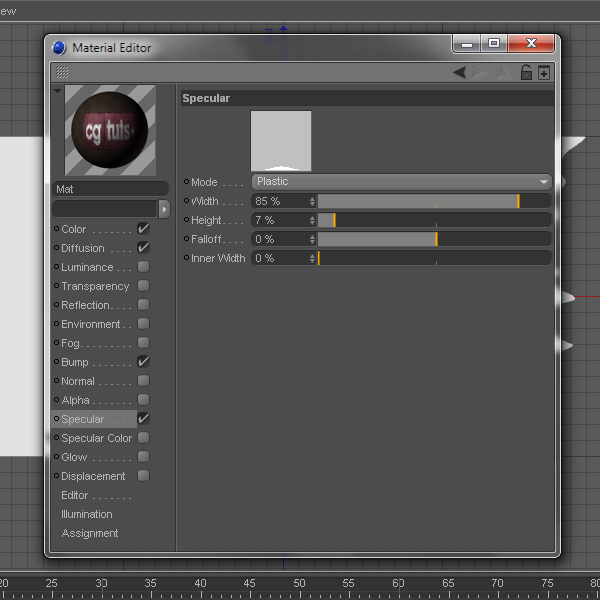Screen dimensions: 600x600
Task: Click the Falloff value stepper arrows
Action: coord(312,239)
